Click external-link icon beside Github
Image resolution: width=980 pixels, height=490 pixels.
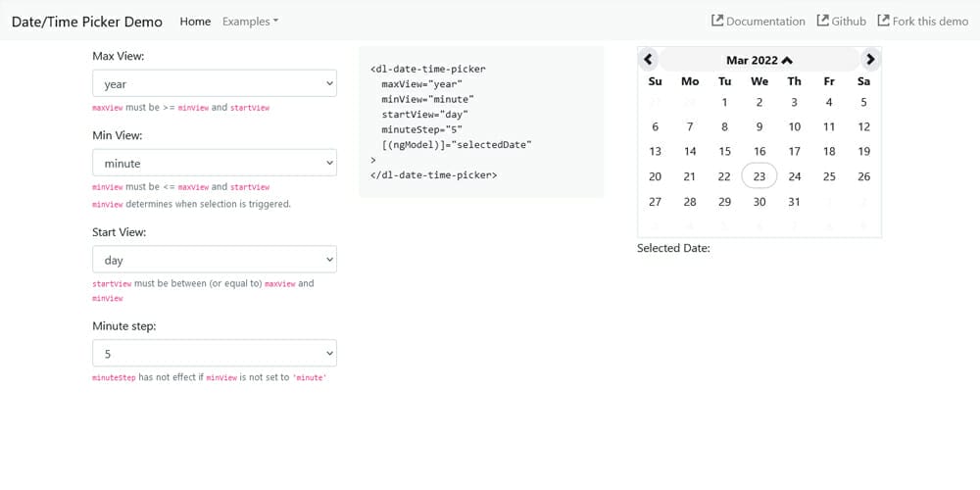pyautogui.click(x=822, y=21)
